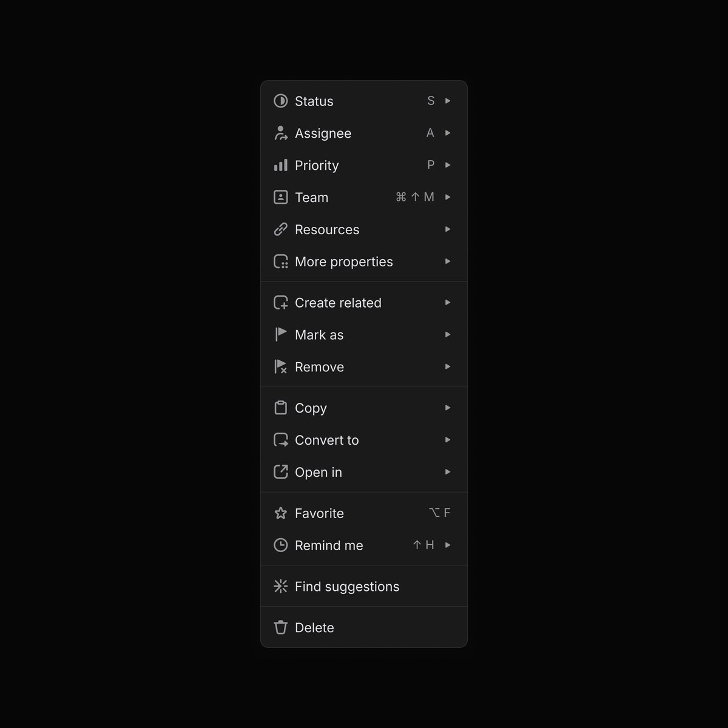Click the ⌥ F shortcut hint for Favorite
This screenshot has height=728, width=728.
pyautogui.click(x=440, y=513)
